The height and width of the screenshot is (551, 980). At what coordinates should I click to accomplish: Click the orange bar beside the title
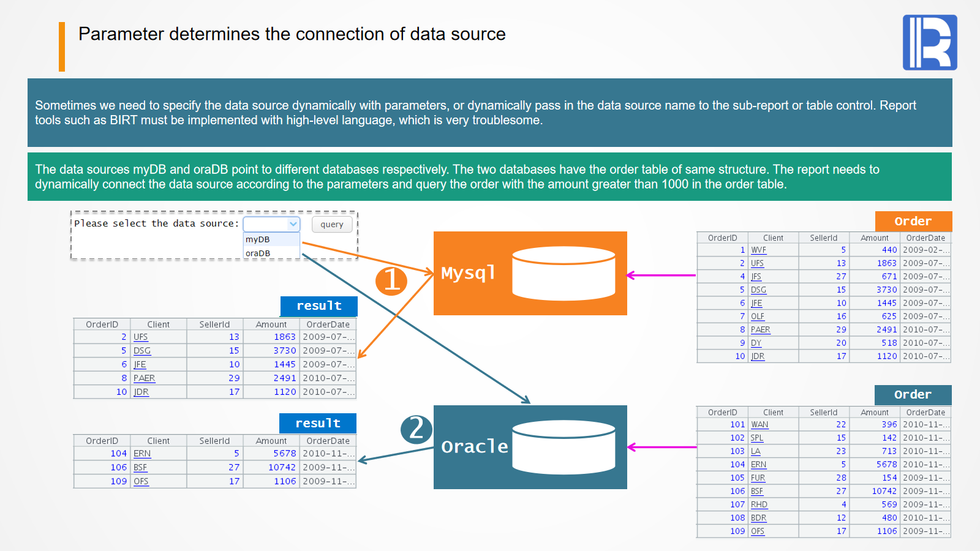pyautogui.click(x=62, y=47)
